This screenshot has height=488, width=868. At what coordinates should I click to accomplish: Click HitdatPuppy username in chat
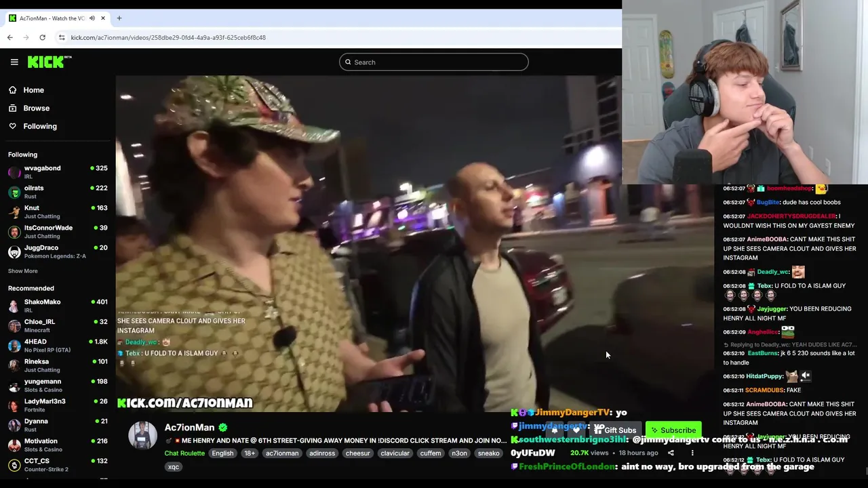[764, 377]
